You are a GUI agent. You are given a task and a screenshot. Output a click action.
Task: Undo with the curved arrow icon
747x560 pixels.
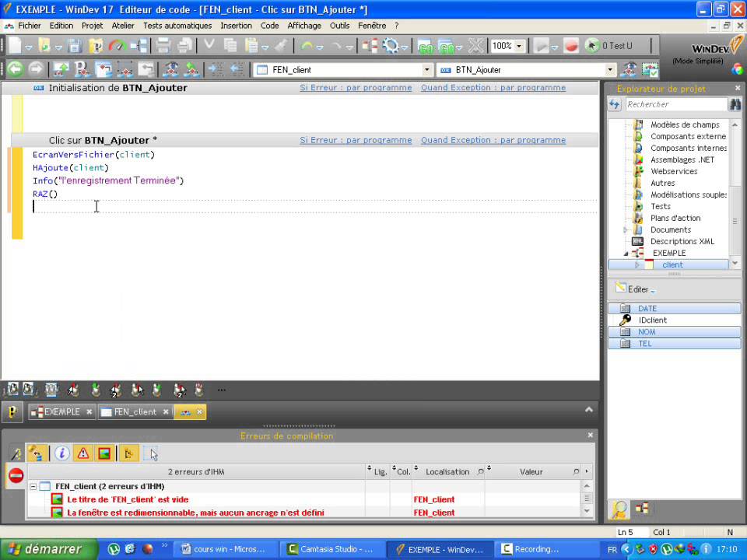307,46
